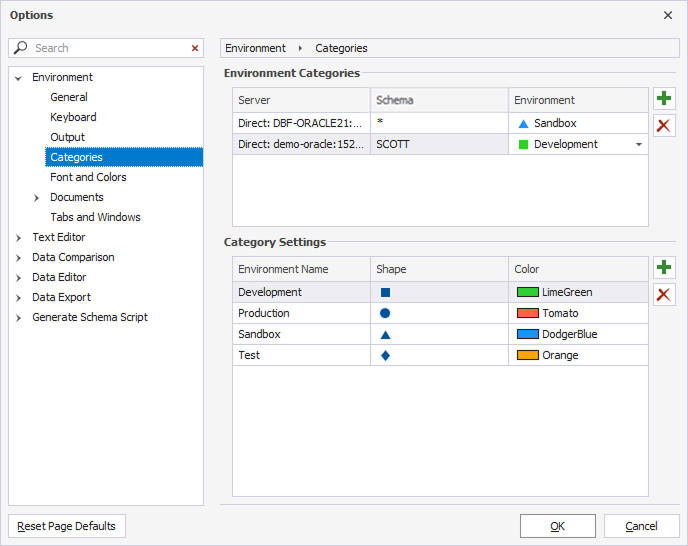
Task: Select the triangle shape for Sandbox
Action: 385,335
